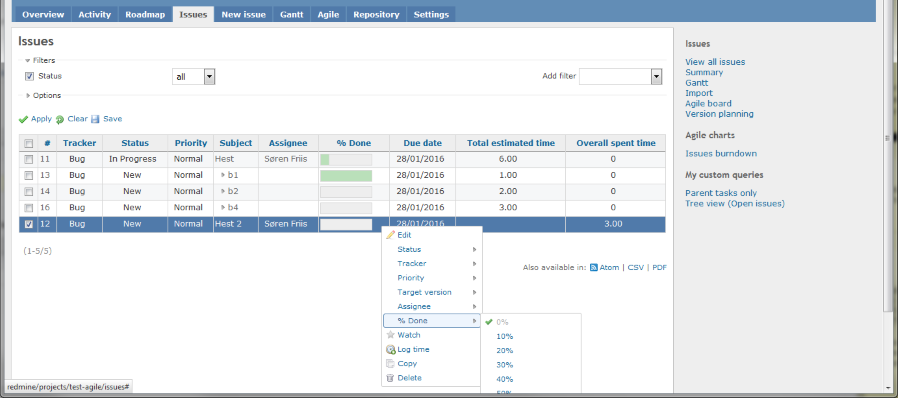This screenshot has height=398, width=898.
Task: Sort by the Overall spent time column
Action: [x=616, y=143]
